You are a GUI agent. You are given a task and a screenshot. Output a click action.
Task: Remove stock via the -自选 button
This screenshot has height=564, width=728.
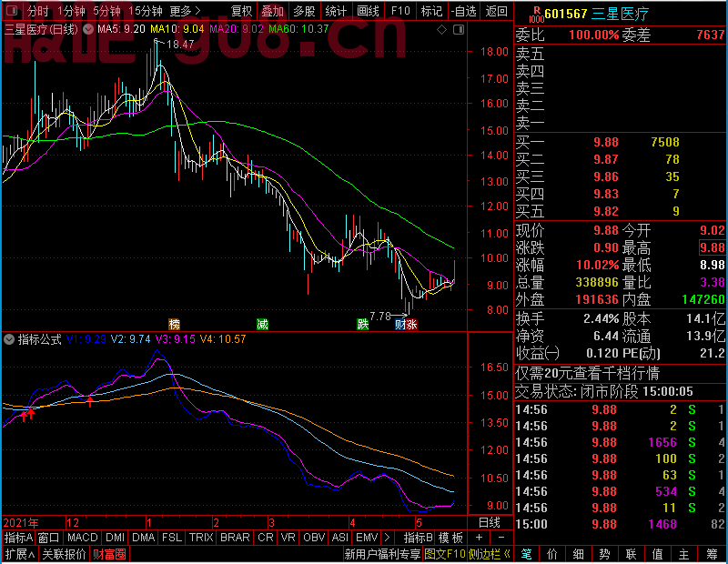click(463, 11)
